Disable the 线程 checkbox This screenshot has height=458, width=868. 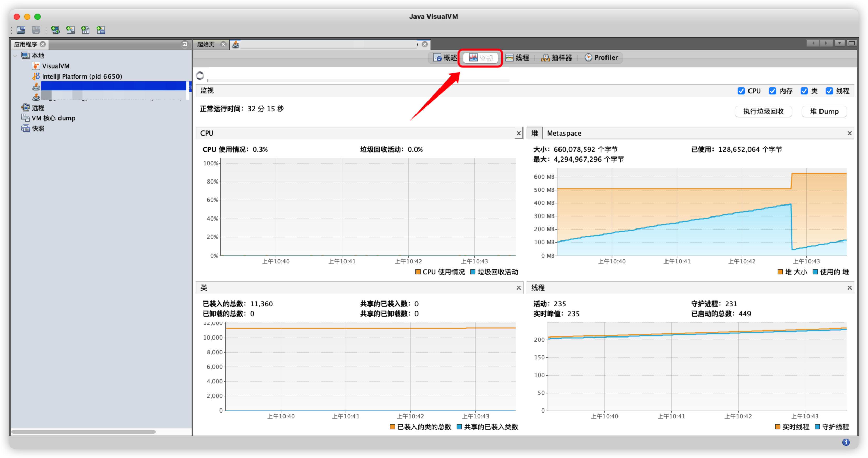(x=829, y=91)
